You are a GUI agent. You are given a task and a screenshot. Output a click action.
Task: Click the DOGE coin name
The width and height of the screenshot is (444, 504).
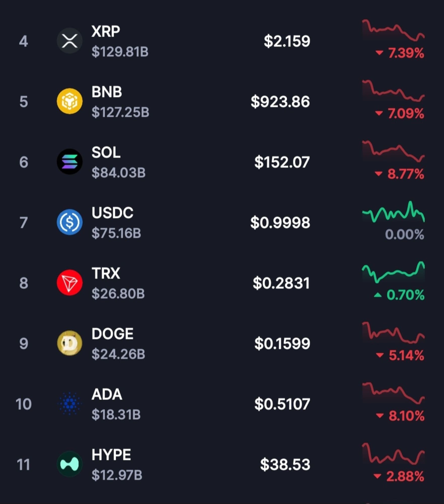pyautogui.click(x=112, y=334)
